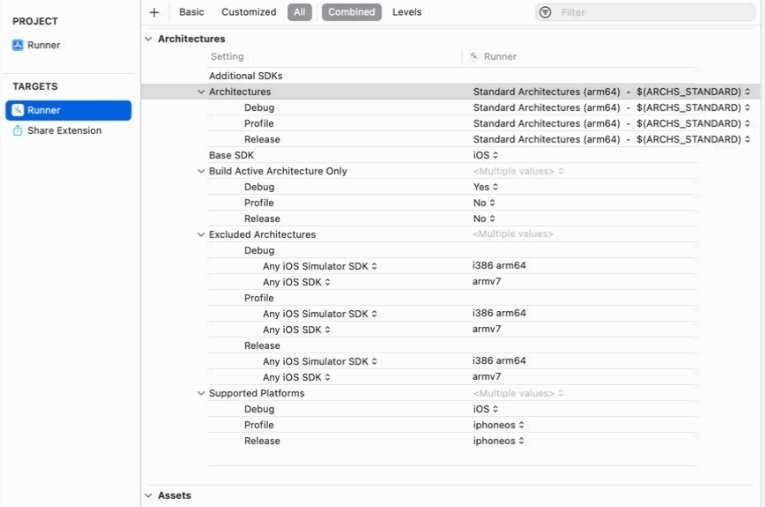Change Build Active Architecture Debug Yes value

485,187
